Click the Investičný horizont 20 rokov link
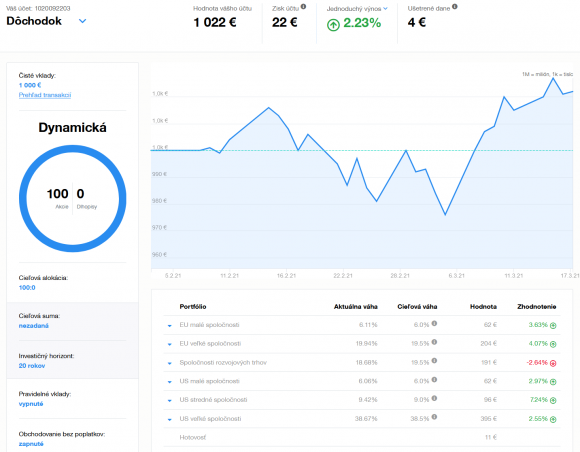Screen dimensions: 580x452 tap(32, 366)
